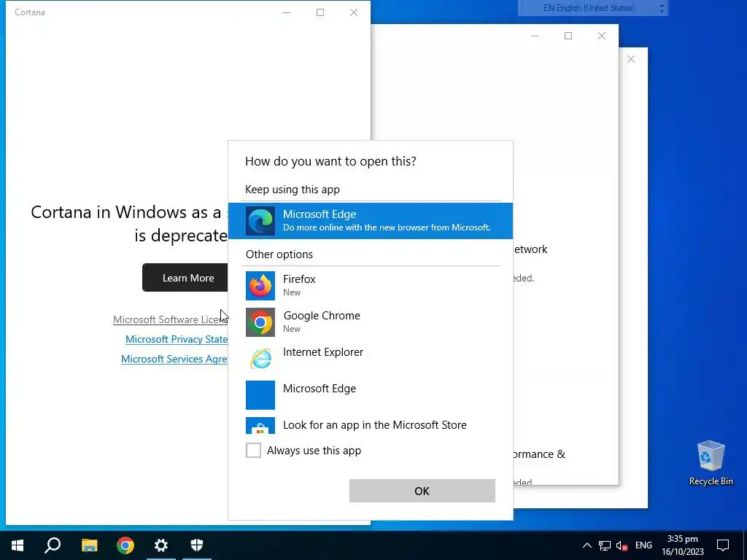Launch File Explorer from the taskbar
This screenshot has height=560, width=747.
(x=89, y=545)
